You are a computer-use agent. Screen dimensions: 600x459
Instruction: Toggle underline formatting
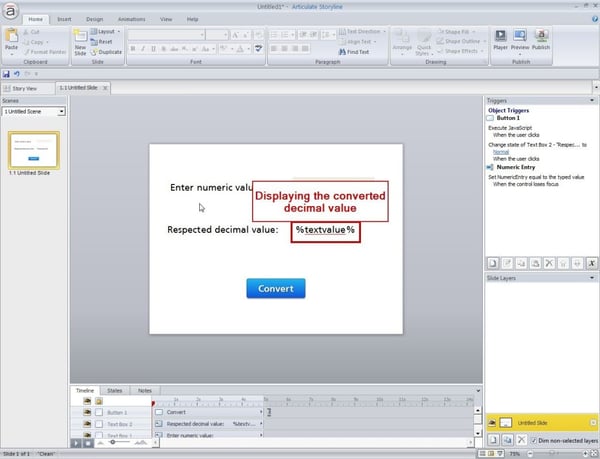click(153, 49)
